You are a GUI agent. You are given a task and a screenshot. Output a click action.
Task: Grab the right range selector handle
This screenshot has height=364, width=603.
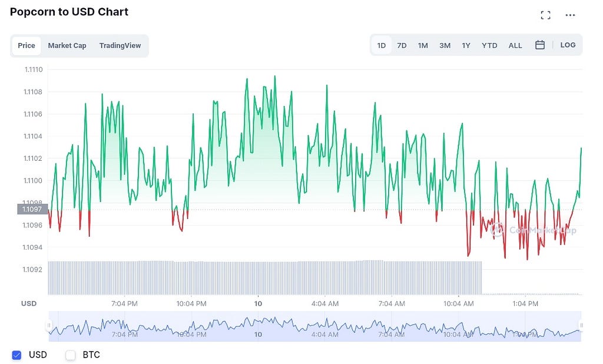581,326
